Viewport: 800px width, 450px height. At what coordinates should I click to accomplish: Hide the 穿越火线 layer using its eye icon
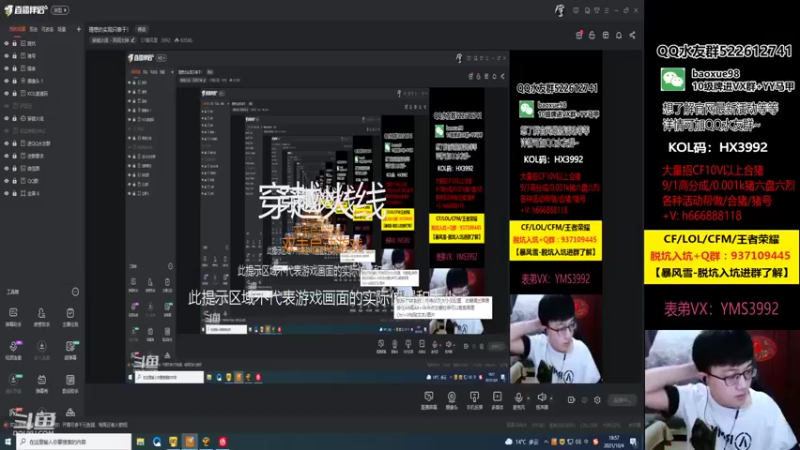tap(7, 118)
